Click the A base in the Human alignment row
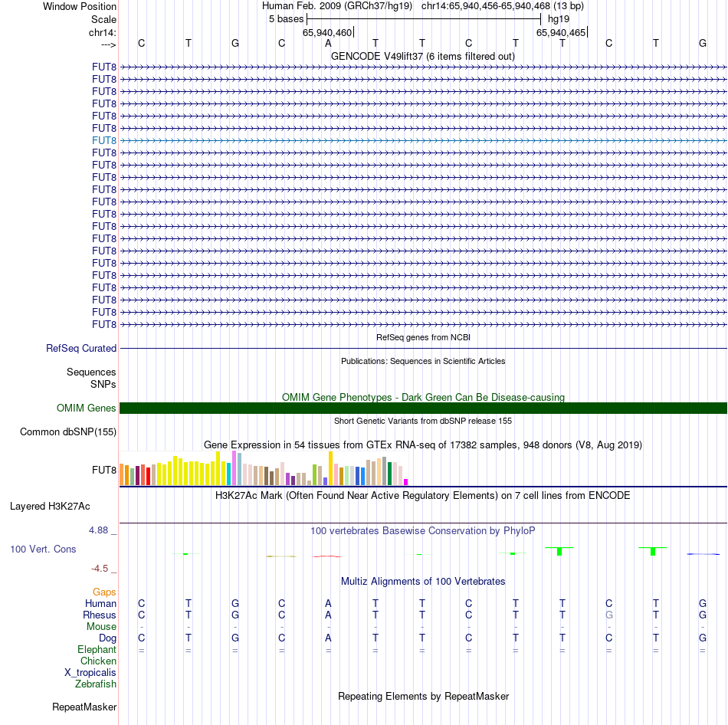 [x=328, y=603]
